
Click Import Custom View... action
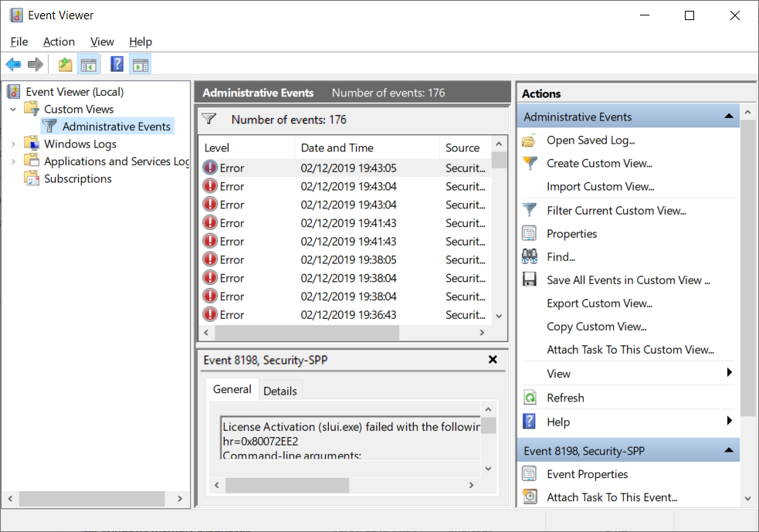click(600, 186)
